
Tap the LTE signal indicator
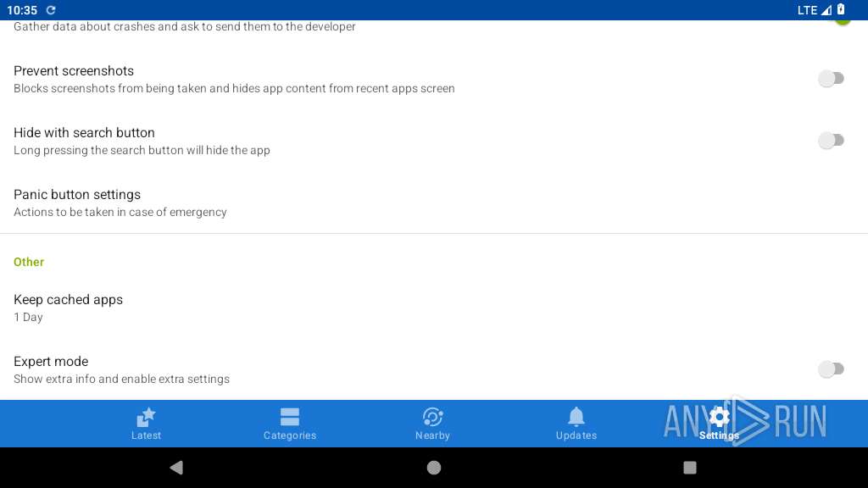[815, 10]
